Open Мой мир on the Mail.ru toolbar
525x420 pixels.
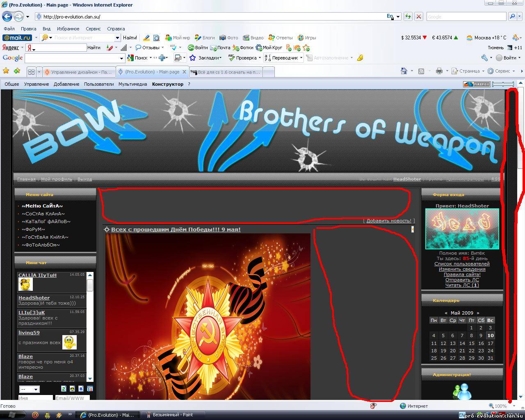pos(178,38)
